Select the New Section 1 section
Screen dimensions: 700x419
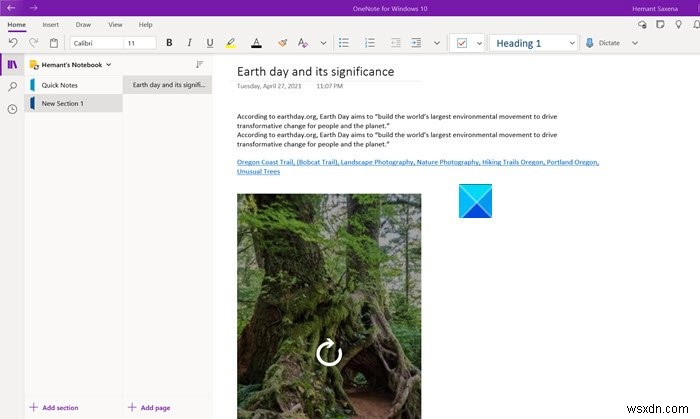[x=74, y=103]
